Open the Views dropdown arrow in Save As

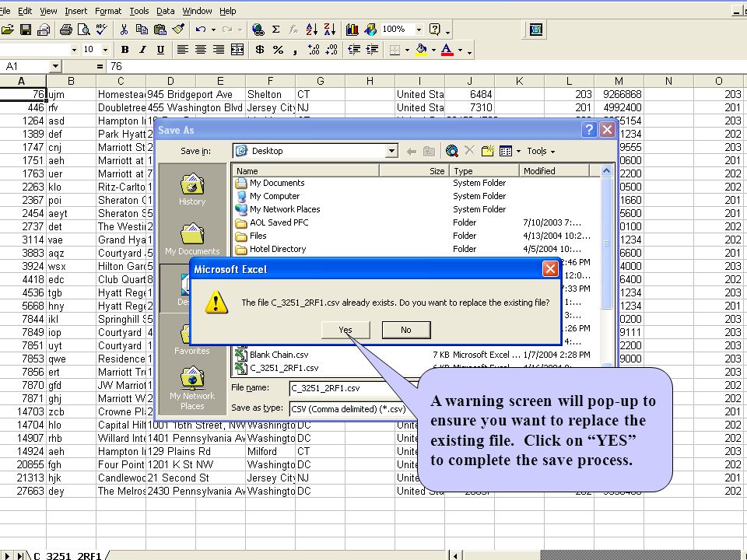[518, 151]
